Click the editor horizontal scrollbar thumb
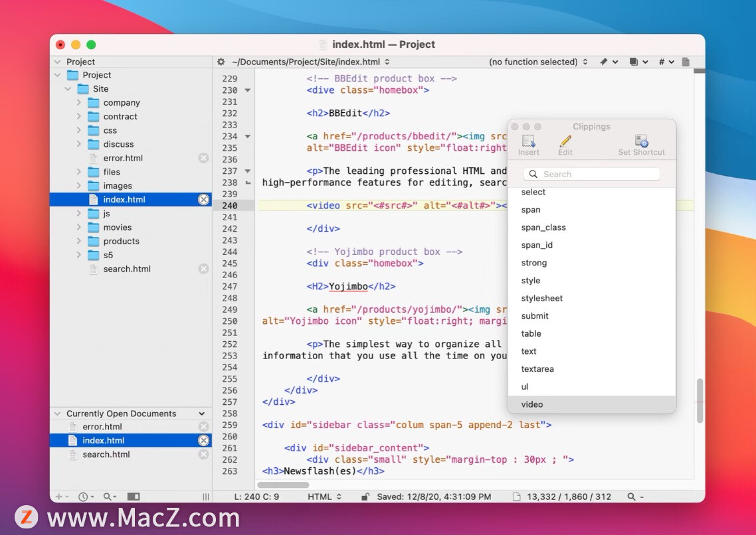This screenshot has height=535, width=756. click(283, 485)
